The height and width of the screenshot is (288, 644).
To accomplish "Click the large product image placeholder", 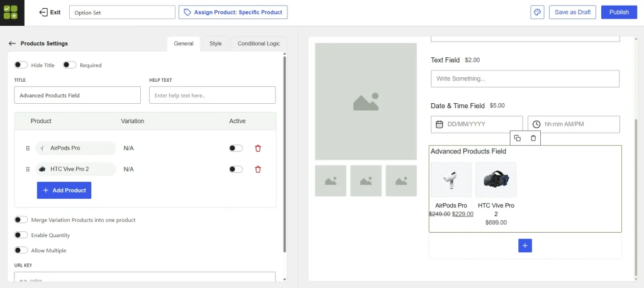I will (x=366, y=101).
